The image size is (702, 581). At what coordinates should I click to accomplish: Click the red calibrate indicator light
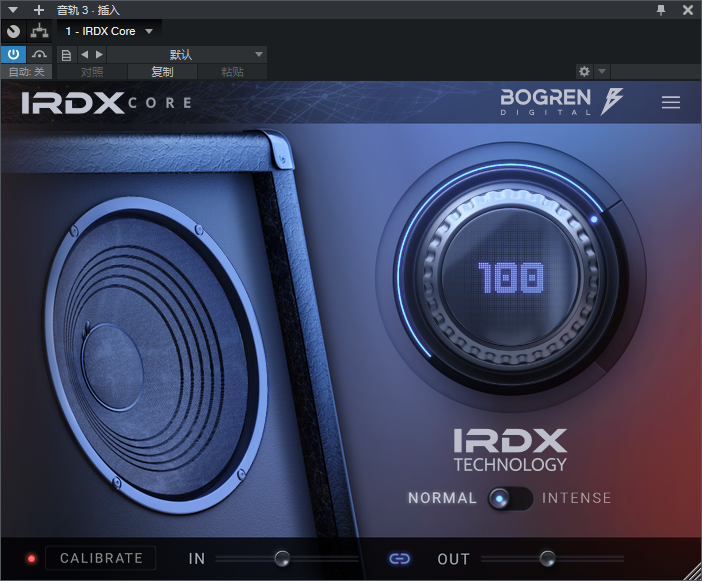pos(31,559)
